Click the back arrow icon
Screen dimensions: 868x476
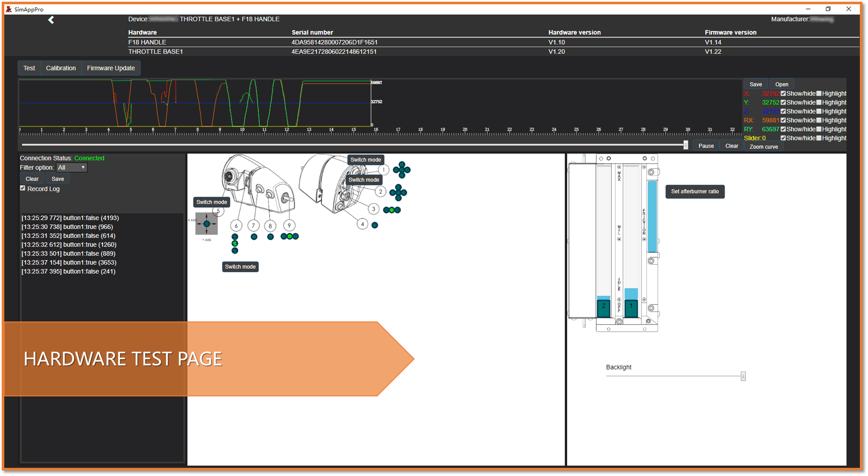pyautogui.click(x=51, y=20)
